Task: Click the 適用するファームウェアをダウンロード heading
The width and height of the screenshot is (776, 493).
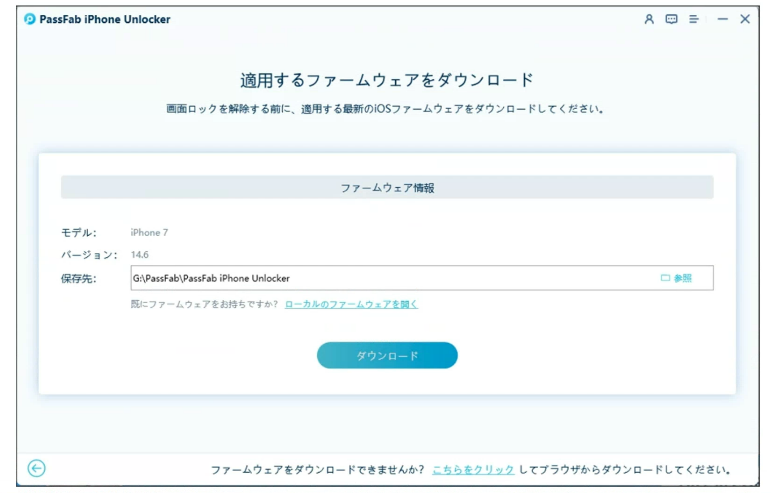Action: [387, 80]
